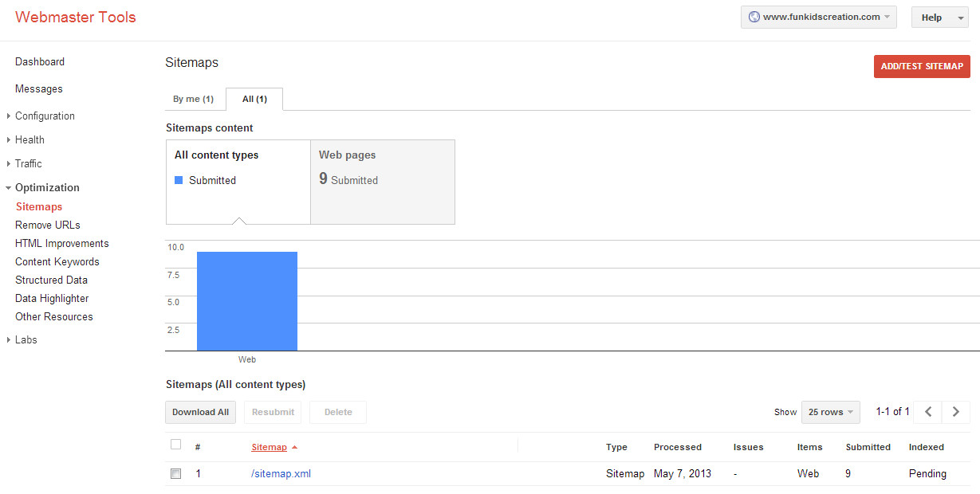This screenshot has height=494, width=980.
Task: Check the box for /sitemap.xml row
Action: pos(176,474)
